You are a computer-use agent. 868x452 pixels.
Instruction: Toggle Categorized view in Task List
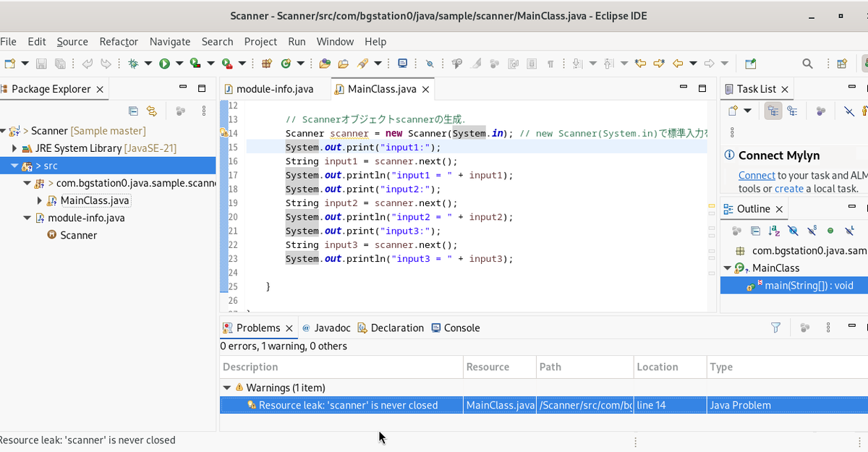(773, 111)
